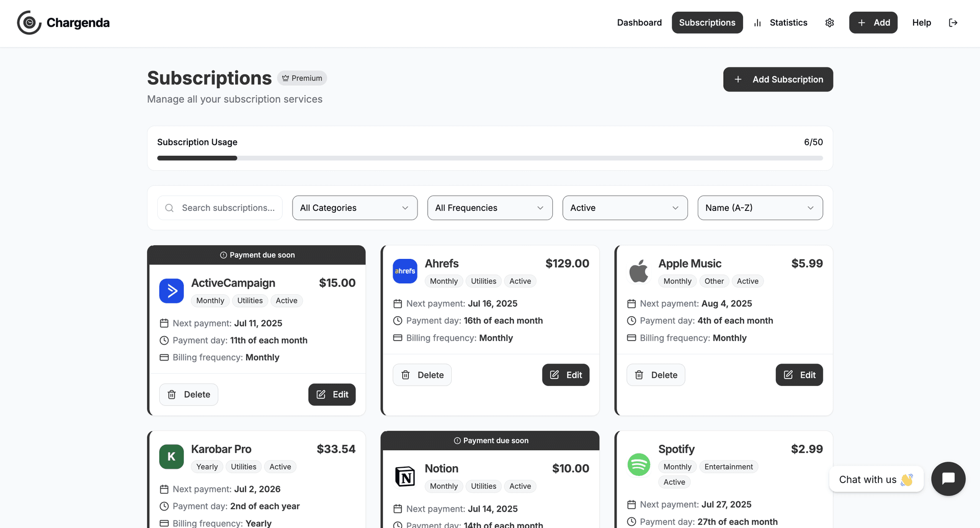Image resolution: width=980 pixels, height=528 pixels.
Task: Click the Spotify logo icon
Action: click(639, 465)
